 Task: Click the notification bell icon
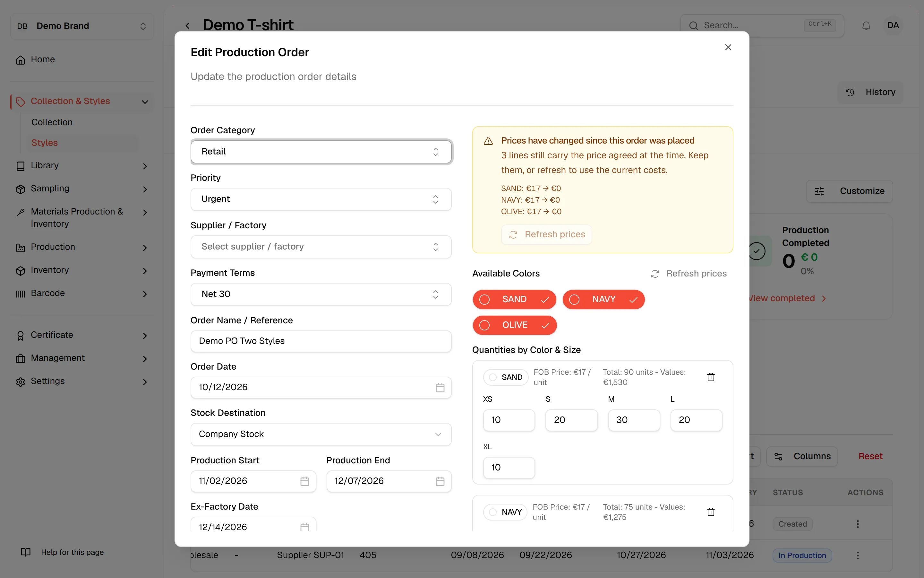866,26
